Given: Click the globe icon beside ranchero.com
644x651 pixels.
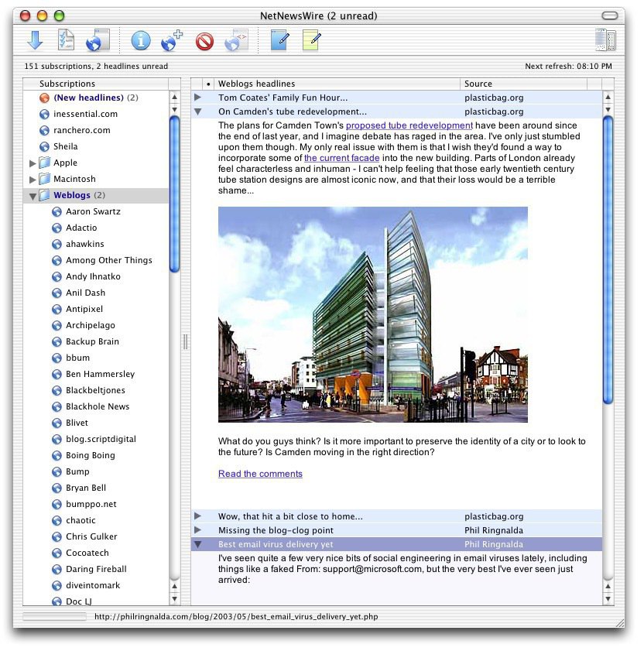Looking at the screenshot, I should tap(44, 130).
